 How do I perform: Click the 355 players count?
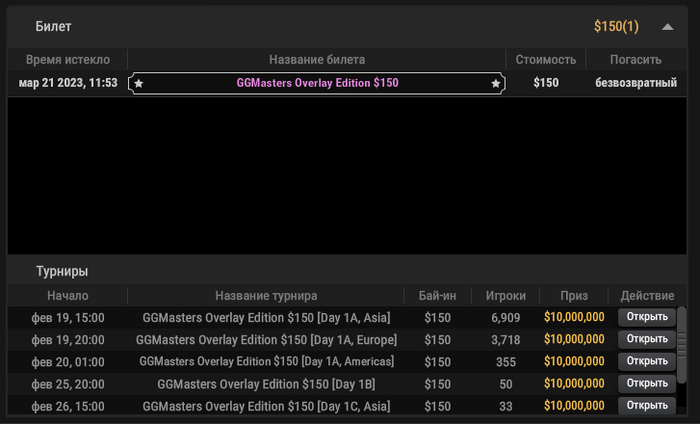(x=506, y=362)
